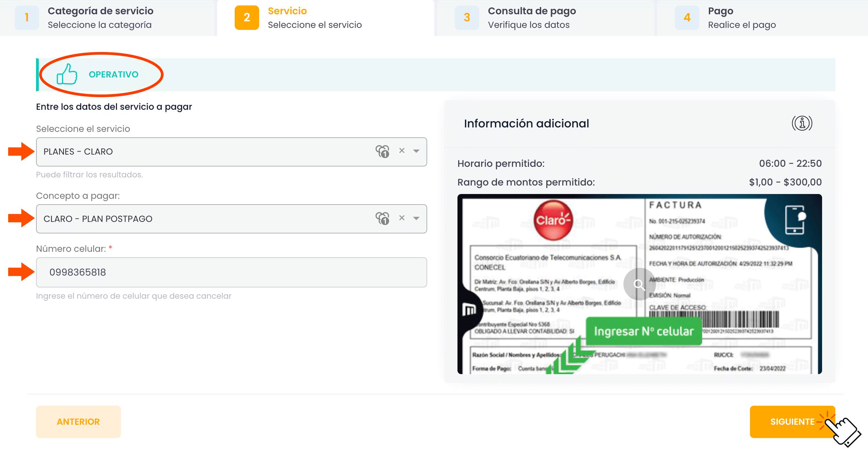Click the coins icon in service field
Viewport: 868px width, 456px height.
pyautogui.click(x=383, y=151)
